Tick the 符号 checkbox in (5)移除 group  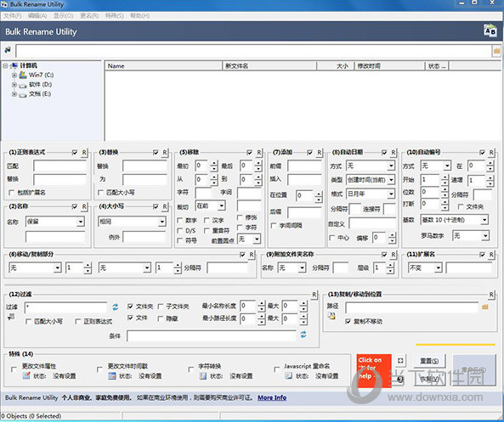[180, 240]
